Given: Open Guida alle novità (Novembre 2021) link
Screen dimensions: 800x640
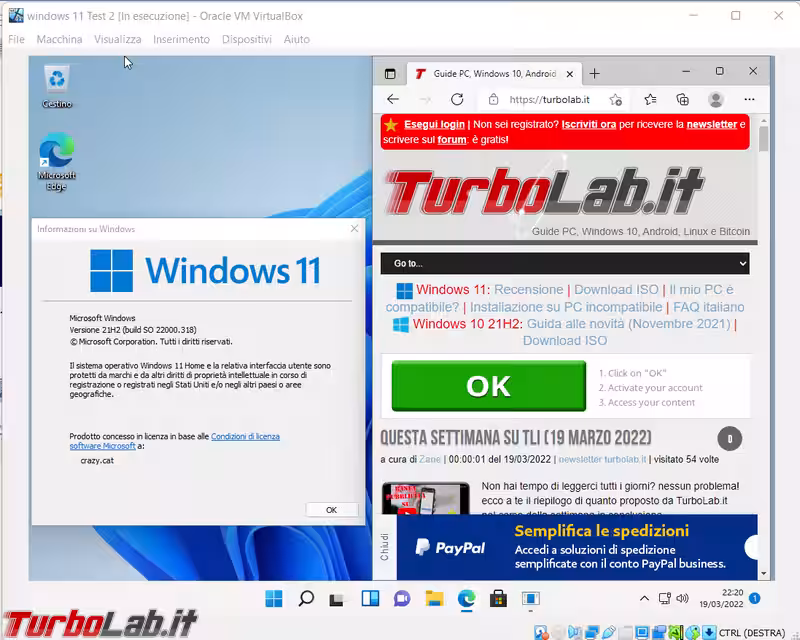Looking at the screenshot, I should click(x=629, y=324).
